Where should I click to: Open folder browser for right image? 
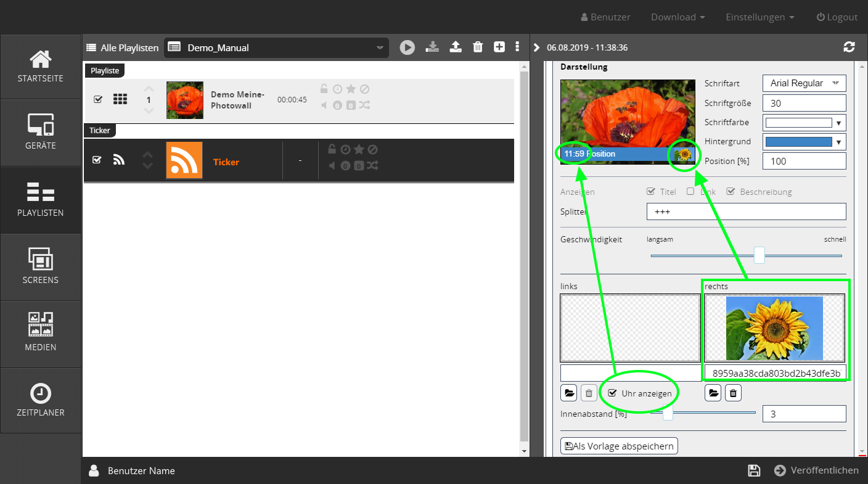(x=713, y=393)
